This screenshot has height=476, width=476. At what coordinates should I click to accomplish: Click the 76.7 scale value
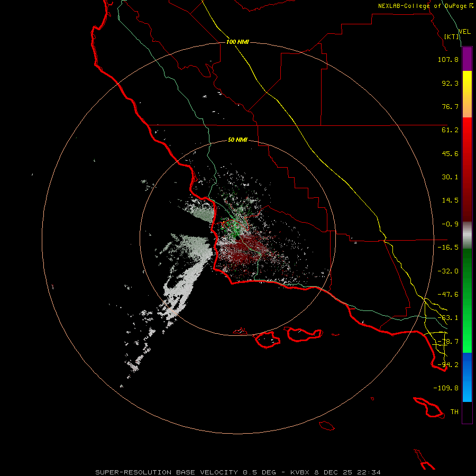[450, 106]
